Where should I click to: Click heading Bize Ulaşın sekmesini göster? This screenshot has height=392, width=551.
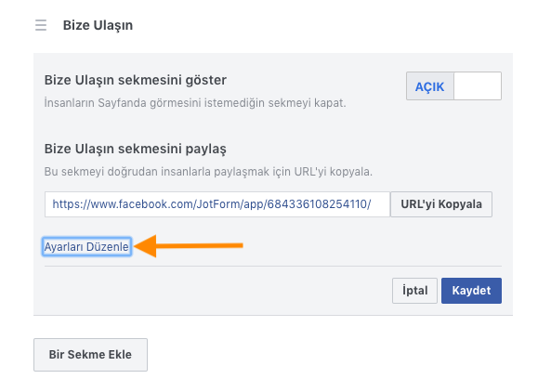(136, 80)
